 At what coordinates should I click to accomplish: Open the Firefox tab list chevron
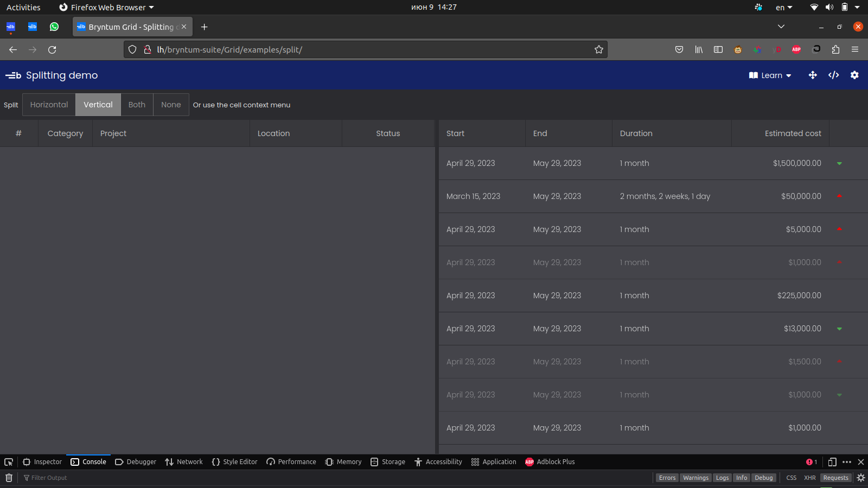[x=781, y=27]
